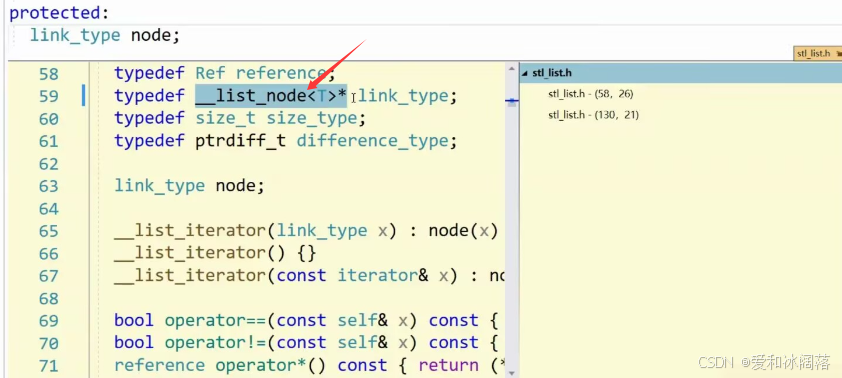Click line number 58 in the gutter
The width and height of the screenshot is (842, 378).
tap(49, 74)
